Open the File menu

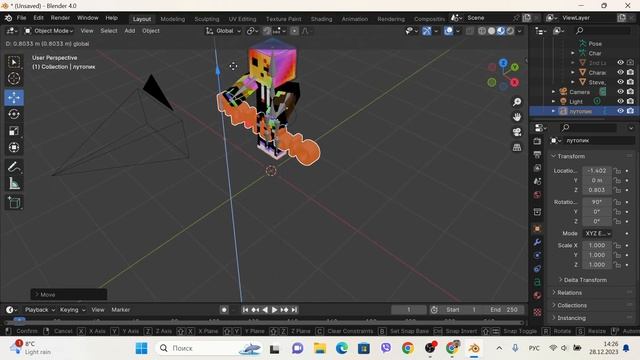(21, 18)
